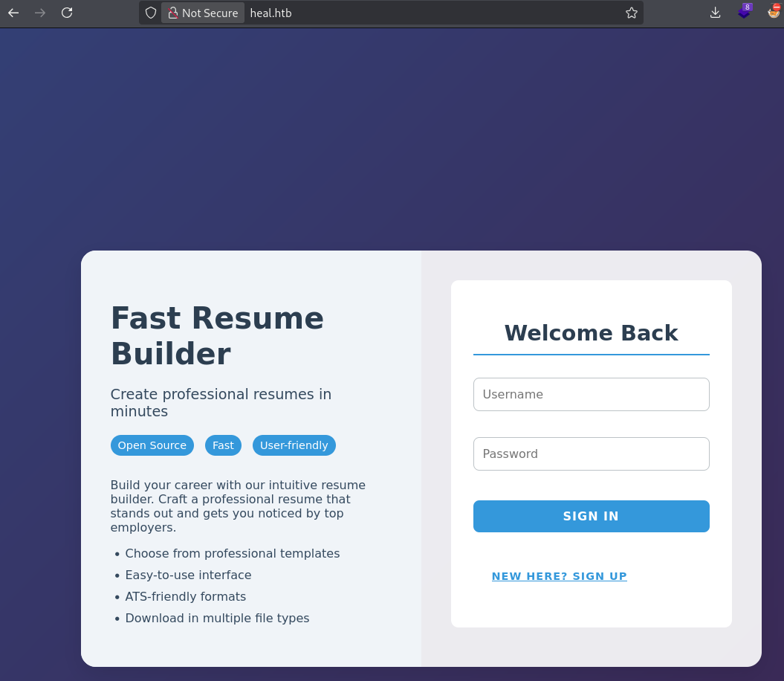Click the Not Secure lock indicator

(x=203, y=13)
